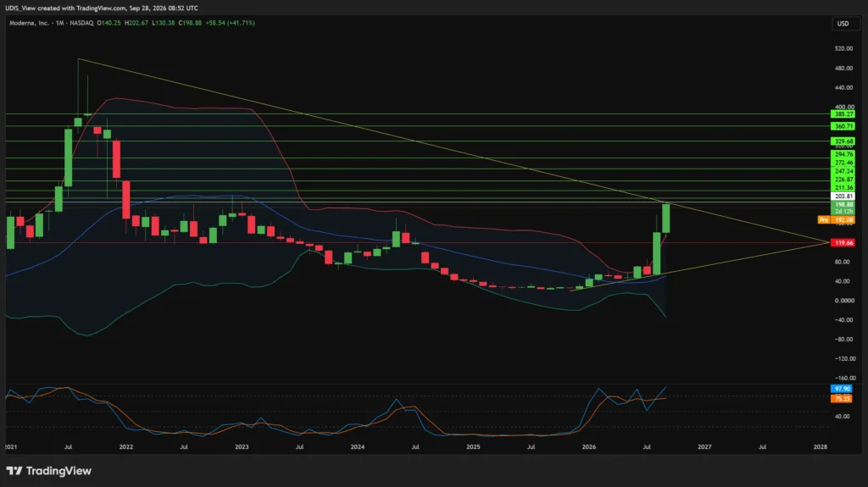Click the close value C198.88 in legend
868x487 pixels.
[190, 23]
